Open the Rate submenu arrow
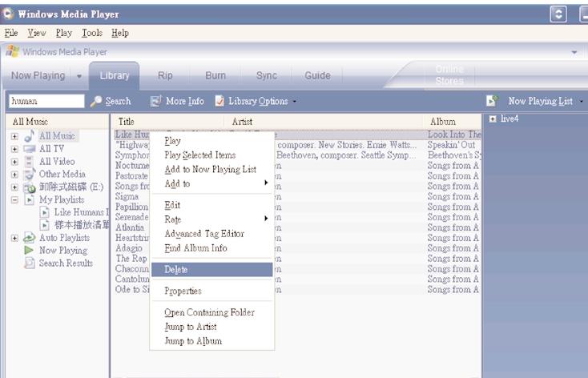Viewport: 588px width, 378px height. pyautogui.click(x=266, y=219)
